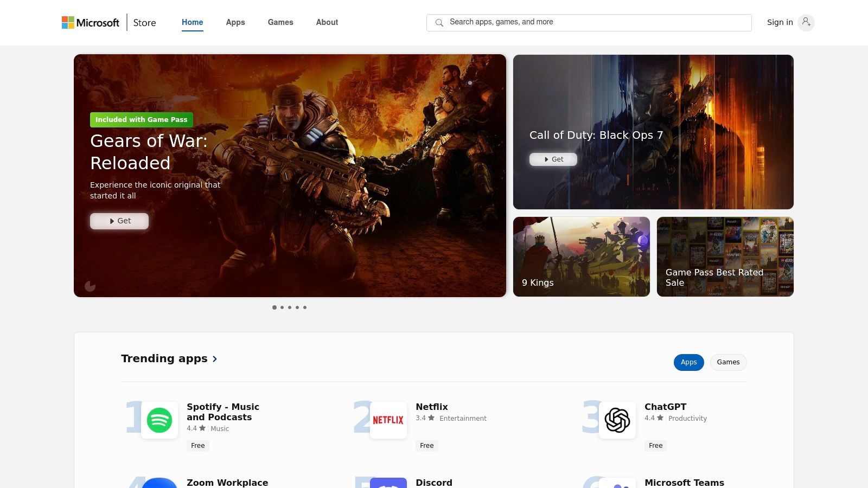Click the Free label under ChatGPT
The width and height of the screenshot is (868, 488).
click(x=656, y=446)
